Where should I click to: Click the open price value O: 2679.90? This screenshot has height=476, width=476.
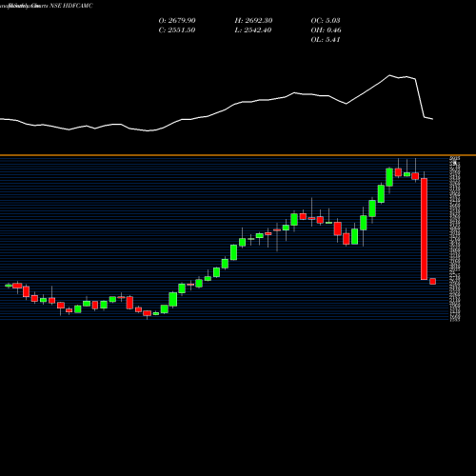tap(177, 21)
